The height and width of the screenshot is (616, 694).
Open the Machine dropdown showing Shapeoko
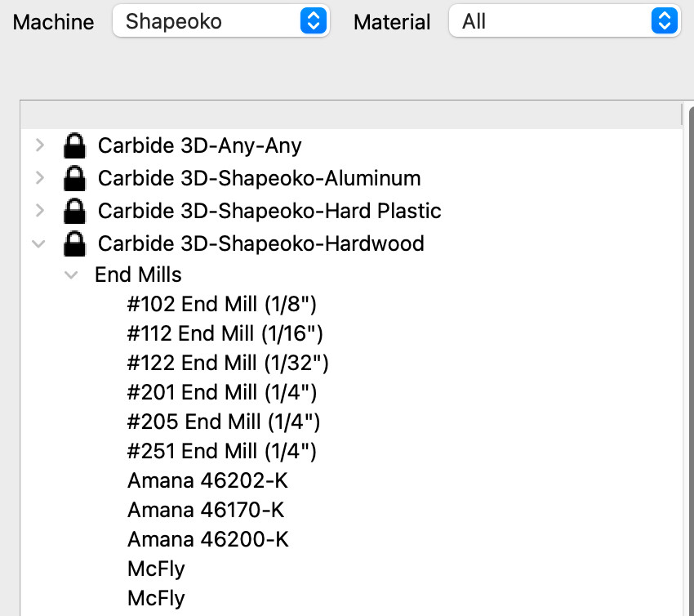click(220, 21)
